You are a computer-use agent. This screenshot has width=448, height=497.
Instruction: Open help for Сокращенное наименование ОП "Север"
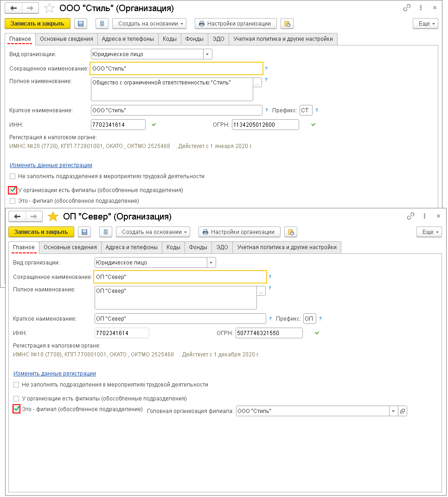coord(270,277)
